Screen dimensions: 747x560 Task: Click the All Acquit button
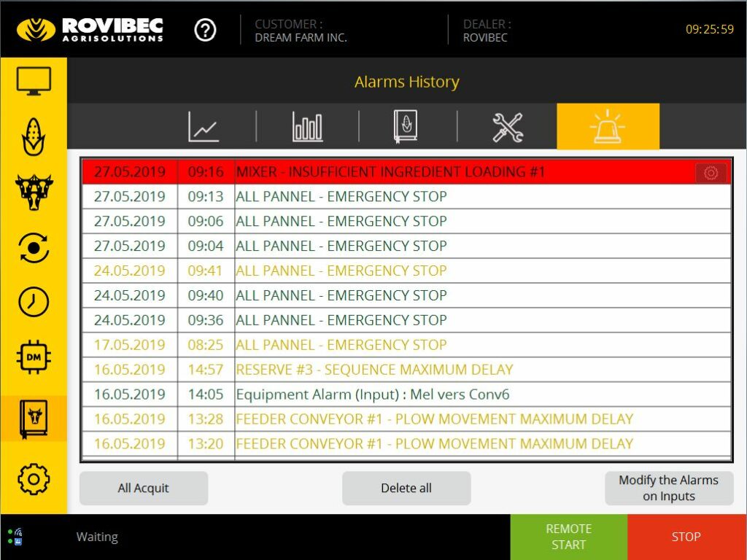(x=144, y=488)
